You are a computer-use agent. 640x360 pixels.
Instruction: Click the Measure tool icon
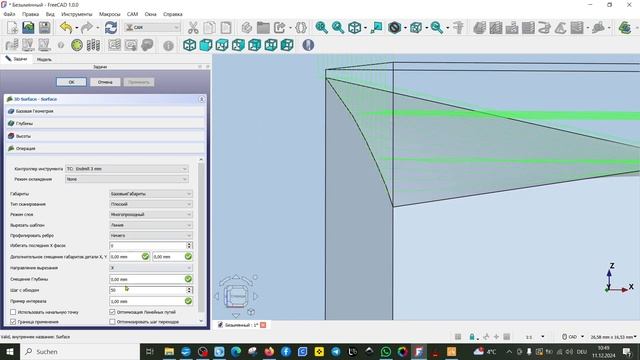(x=458, y=28)
